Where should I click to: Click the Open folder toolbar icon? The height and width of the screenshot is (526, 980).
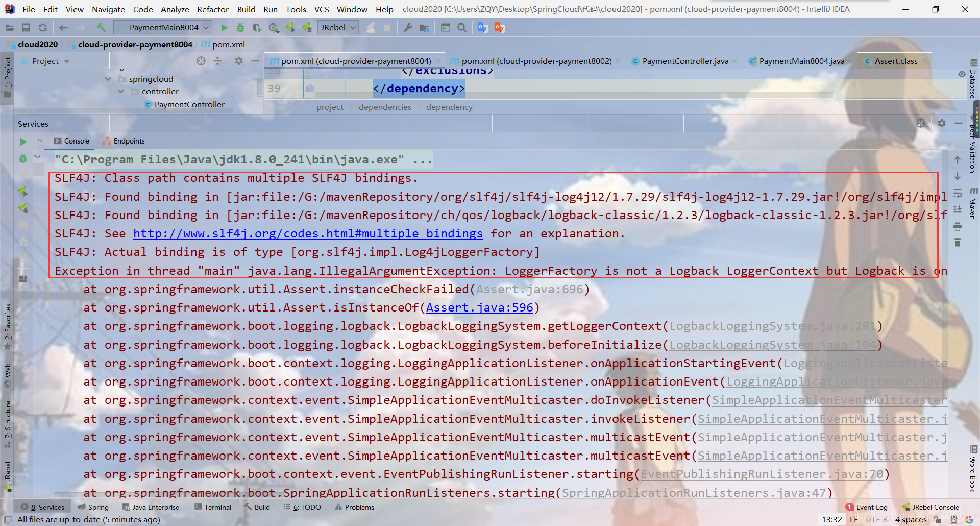10,28
